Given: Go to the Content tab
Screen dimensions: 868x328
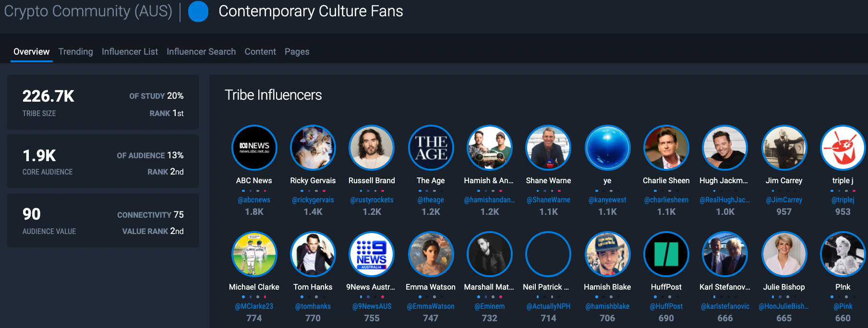Looking at the screenshot, I should (x=260, y=51).
